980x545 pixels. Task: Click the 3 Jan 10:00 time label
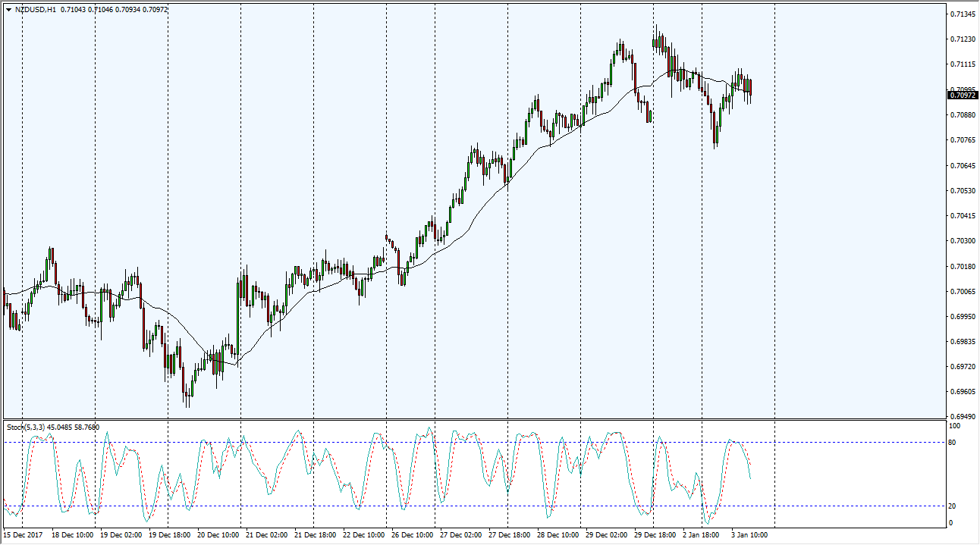[752, 535]
